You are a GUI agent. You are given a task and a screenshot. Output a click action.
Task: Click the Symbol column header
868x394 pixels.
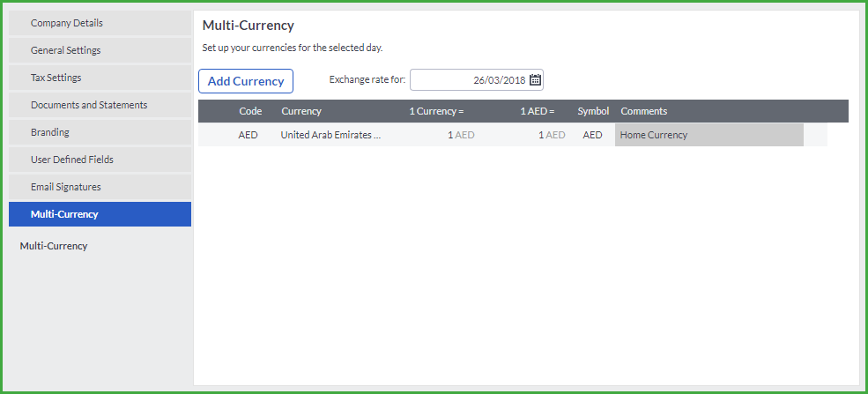(593, 111)
